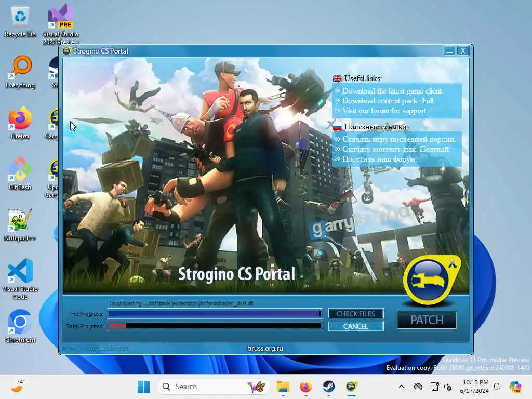Open Steam from the taskbar

pos(328,387)
